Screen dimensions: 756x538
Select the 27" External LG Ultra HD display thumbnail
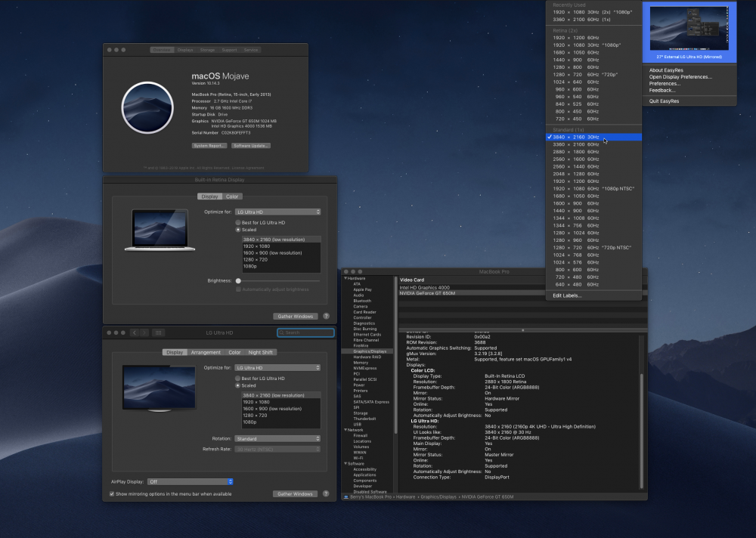(x=689, y=32)
